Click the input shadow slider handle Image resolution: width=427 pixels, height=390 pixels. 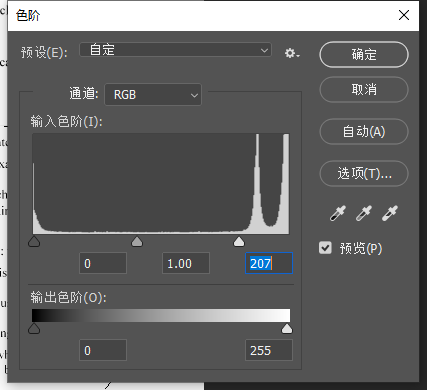[34, 242]
